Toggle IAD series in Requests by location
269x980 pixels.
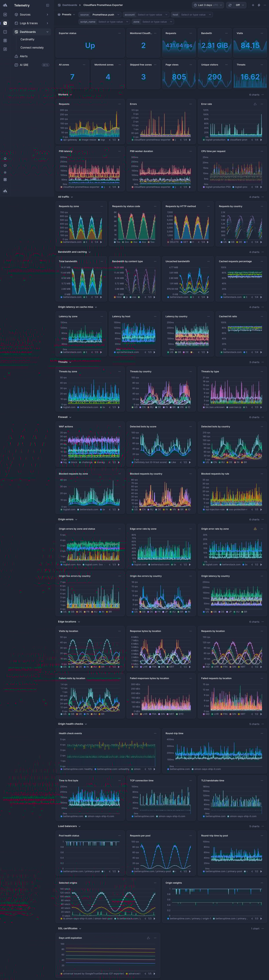point(206,667)
